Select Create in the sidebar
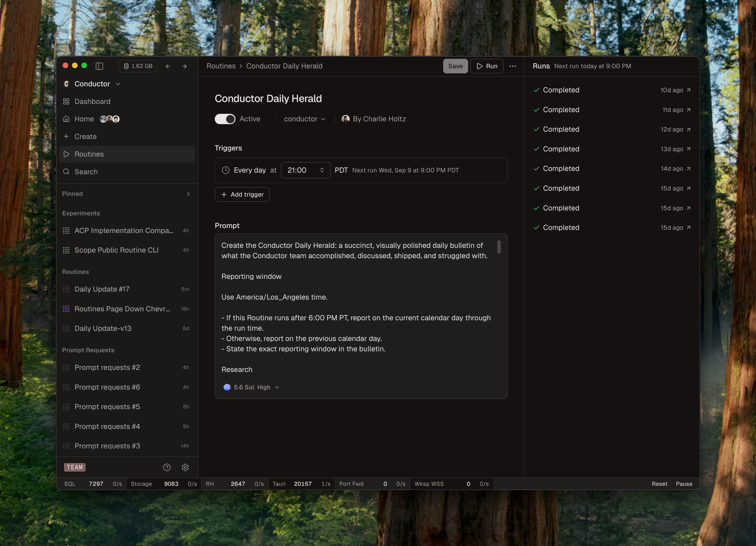Viewport: 756px width, 546px height. (127, 137)
